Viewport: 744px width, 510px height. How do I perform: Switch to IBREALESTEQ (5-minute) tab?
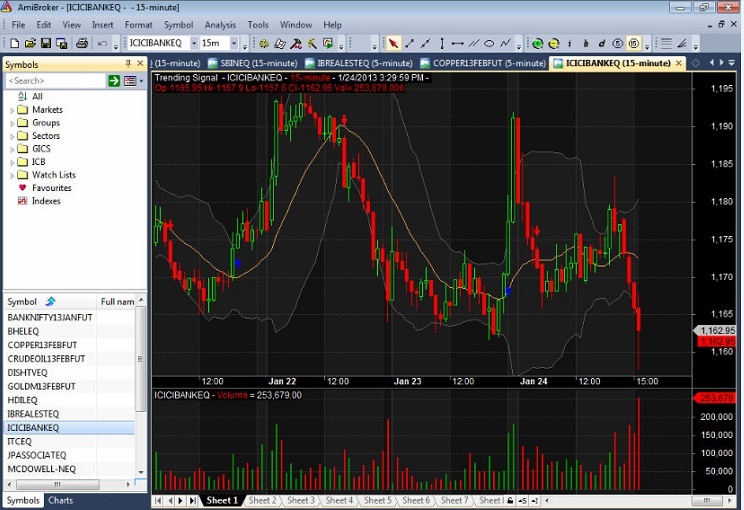click(x=359, y=63)
